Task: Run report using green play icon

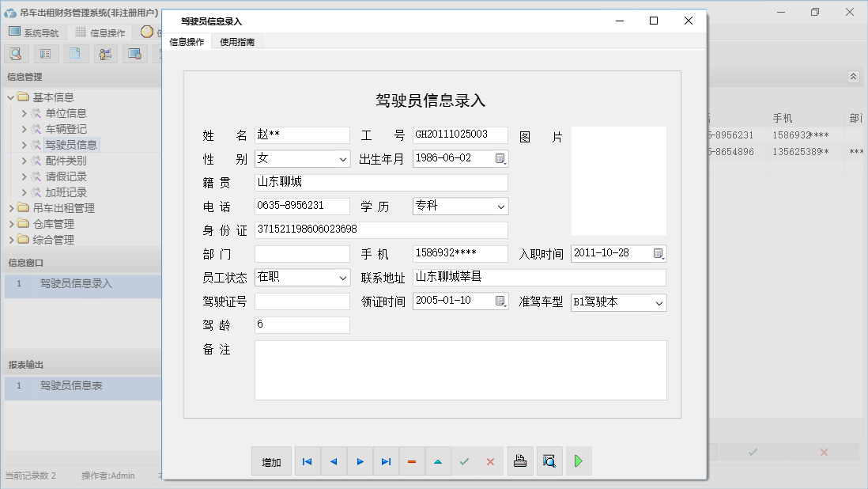Action: coord(578,461)
